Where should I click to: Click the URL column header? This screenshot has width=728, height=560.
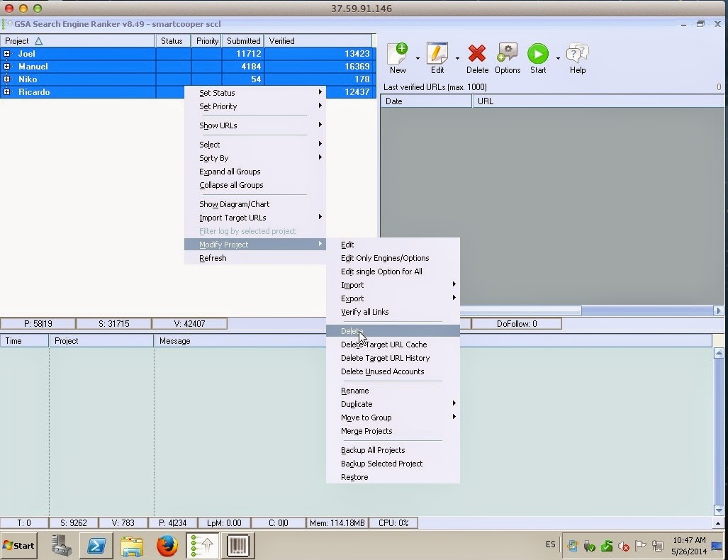[598, 101]
